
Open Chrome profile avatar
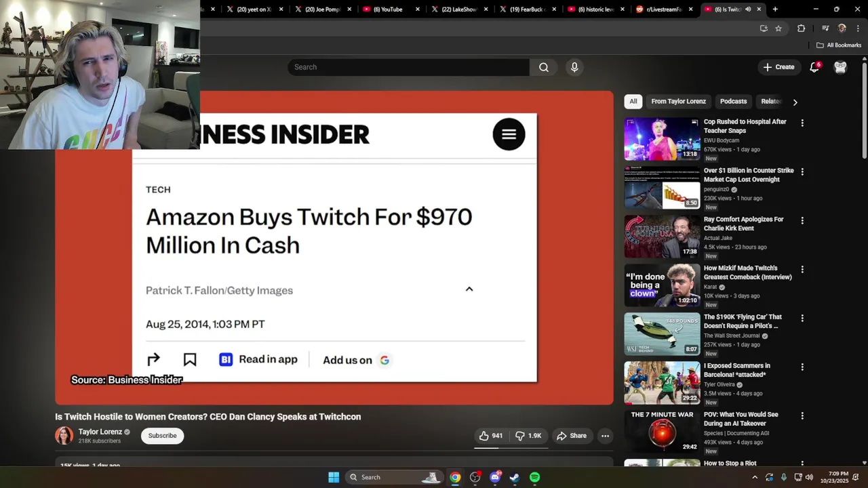pyautogui.click(x=842, y=28)
